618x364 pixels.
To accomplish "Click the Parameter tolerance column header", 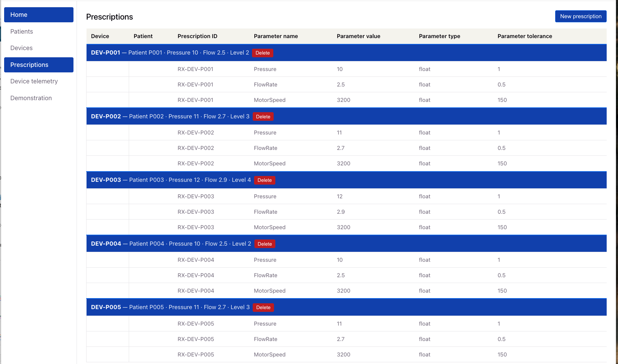I will (x=525, y=36).
